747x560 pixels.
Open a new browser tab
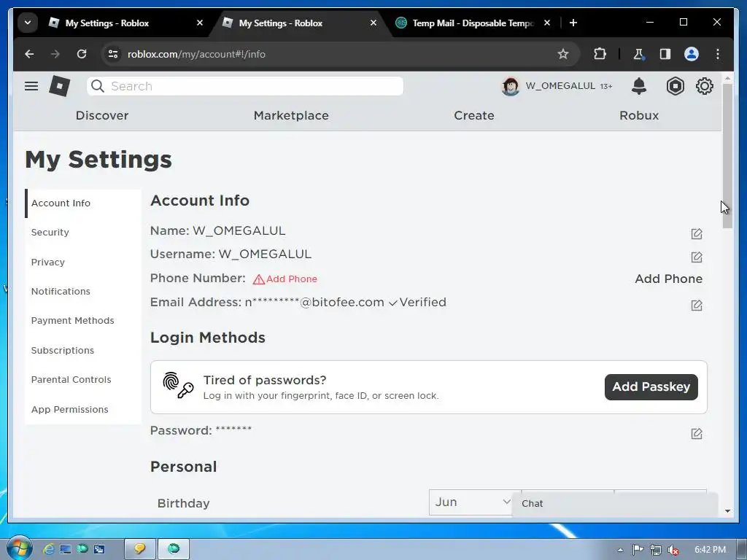click(x=573, y=23)
